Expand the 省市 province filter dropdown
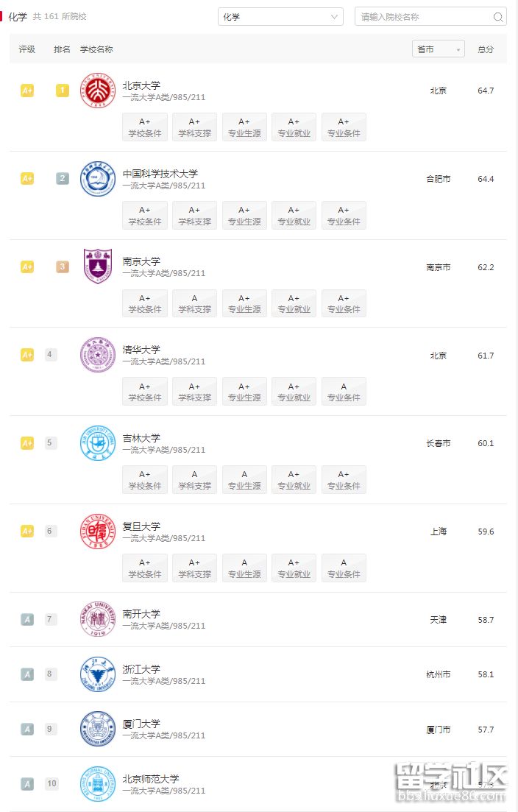Image resolution: width=518 pixels, height=812 pixels. click(438, 49)
